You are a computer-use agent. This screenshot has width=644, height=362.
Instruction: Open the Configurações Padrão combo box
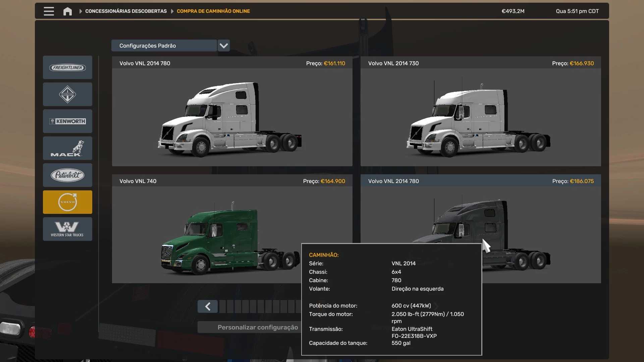click(x=164, y=46)
